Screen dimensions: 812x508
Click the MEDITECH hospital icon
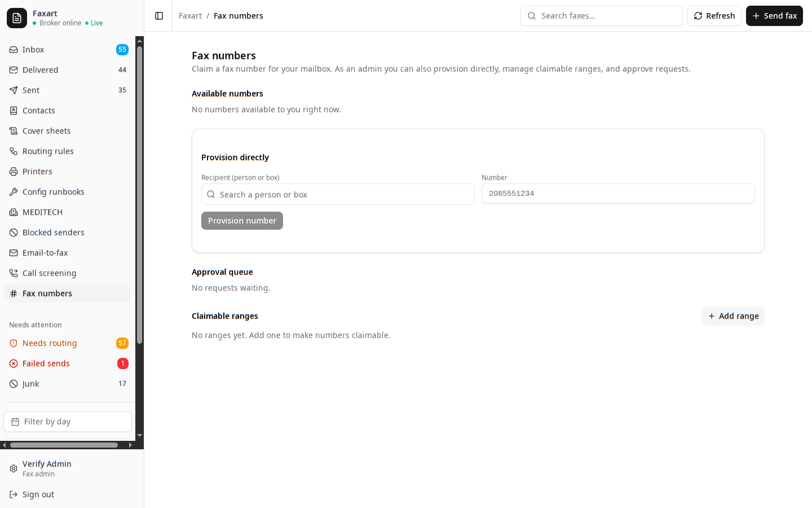14,212
